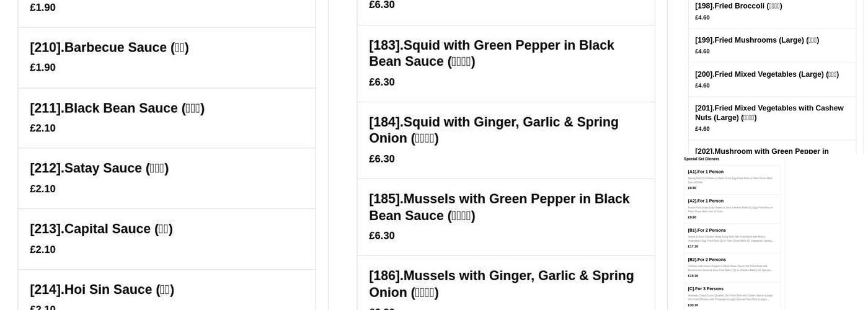Click the [213].Capital Sauce entry
This screenshot has width=868, height=310.
click(x=167, y=239)
